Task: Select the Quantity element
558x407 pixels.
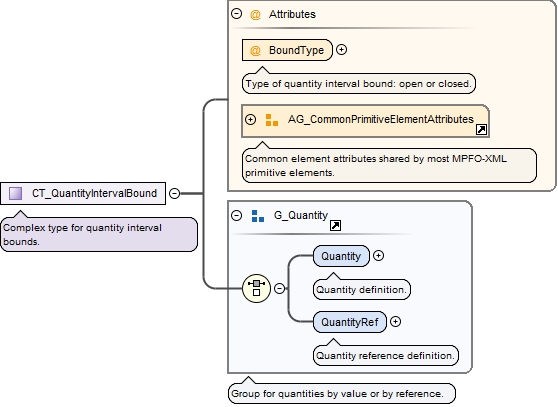Action: 341,256
